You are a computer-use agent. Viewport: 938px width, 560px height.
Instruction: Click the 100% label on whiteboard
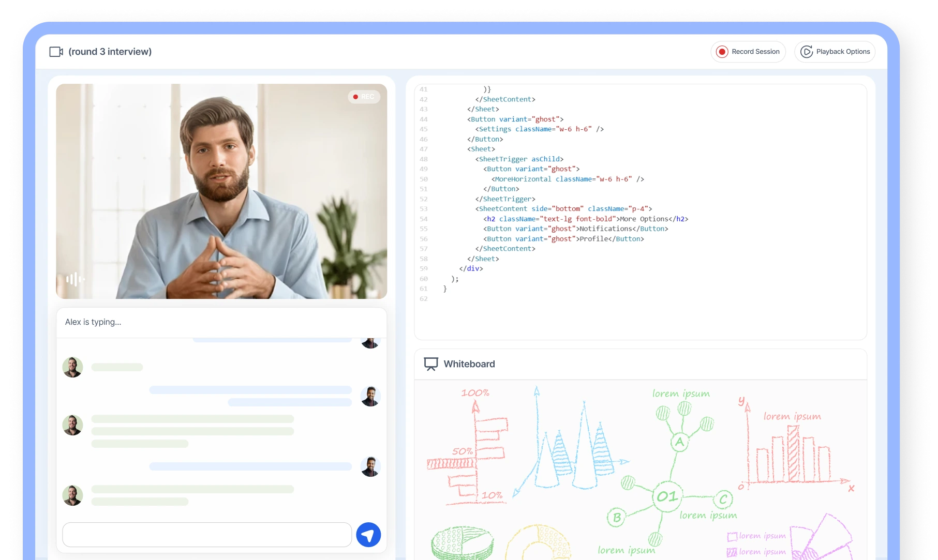475,393
